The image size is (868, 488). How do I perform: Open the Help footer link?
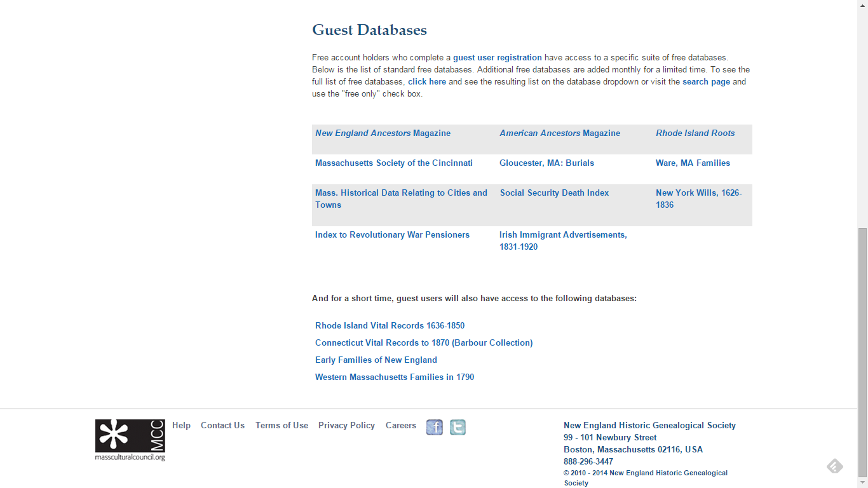pos(181,425)
